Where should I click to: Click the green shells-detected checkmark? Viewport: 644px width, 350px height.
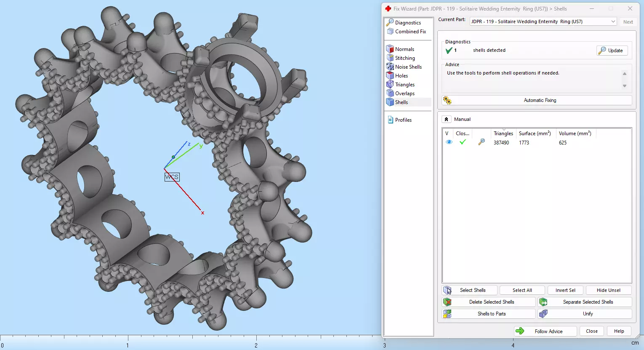tap(449, 51)
